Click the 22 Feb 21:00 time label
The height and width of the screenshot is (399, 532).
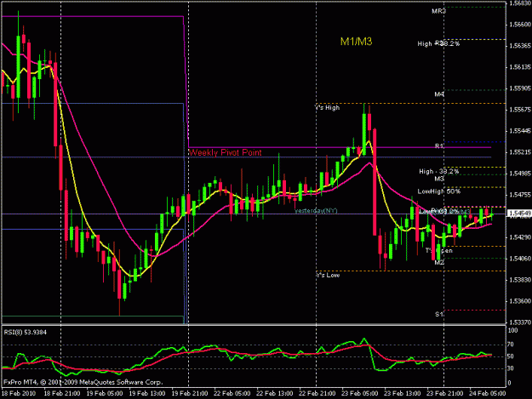(317, 393)
